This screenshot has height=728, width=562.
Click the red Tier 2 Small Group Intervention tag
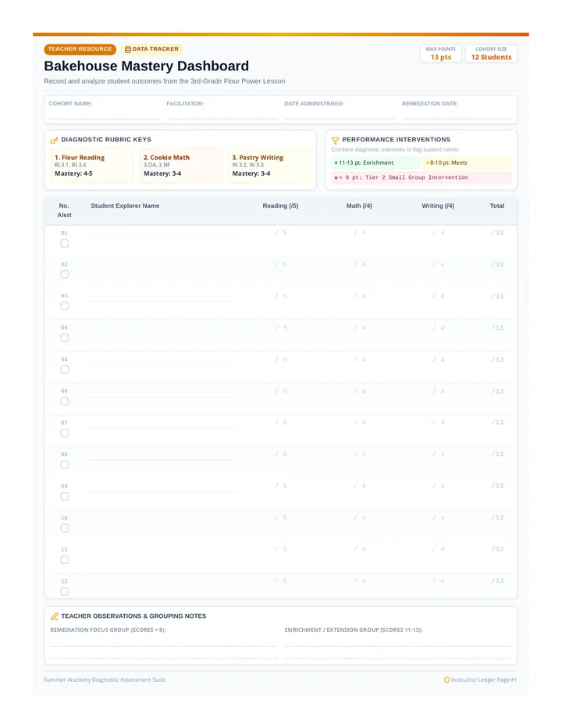click(x=421, y=177)
